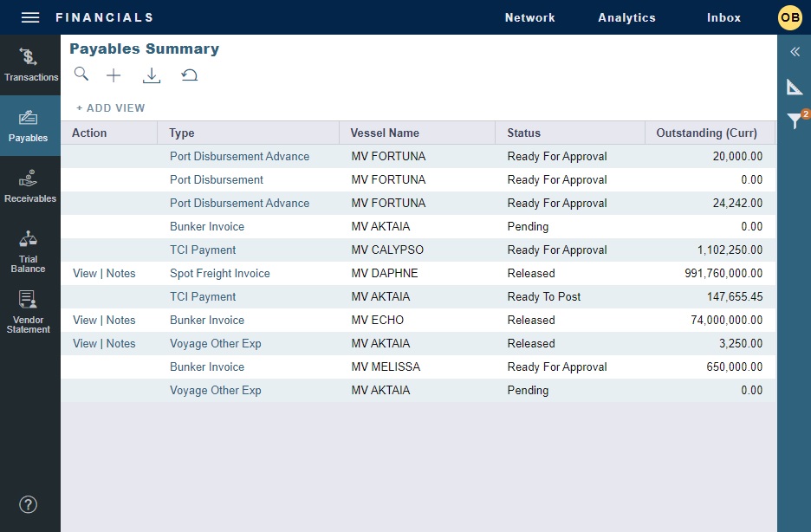Navigate to Receivables in the sidebar
The height and width of the screenshot is (532, 811).
(x=29, y=185)
